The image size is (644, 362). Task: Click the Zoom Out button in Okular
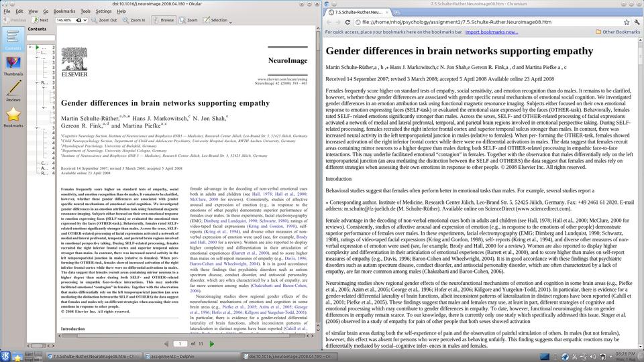point(104,20)
